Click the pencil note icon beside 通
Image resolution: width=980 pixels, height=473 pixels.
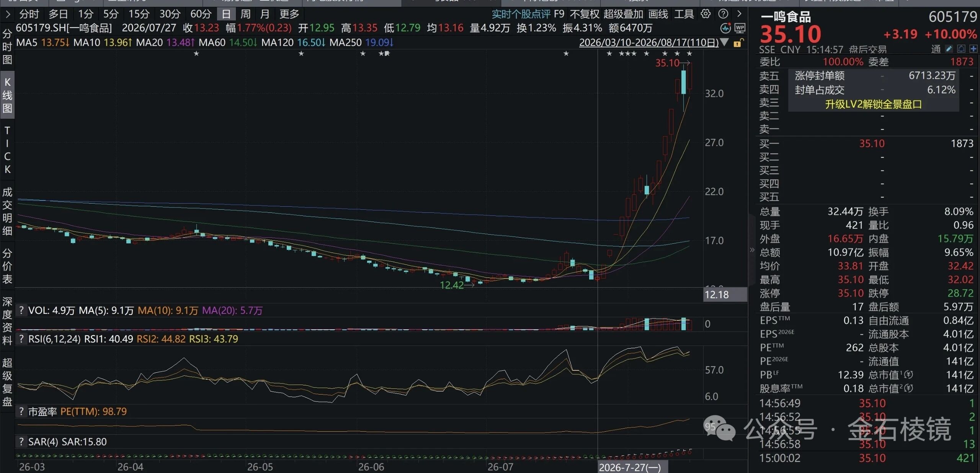949,49
